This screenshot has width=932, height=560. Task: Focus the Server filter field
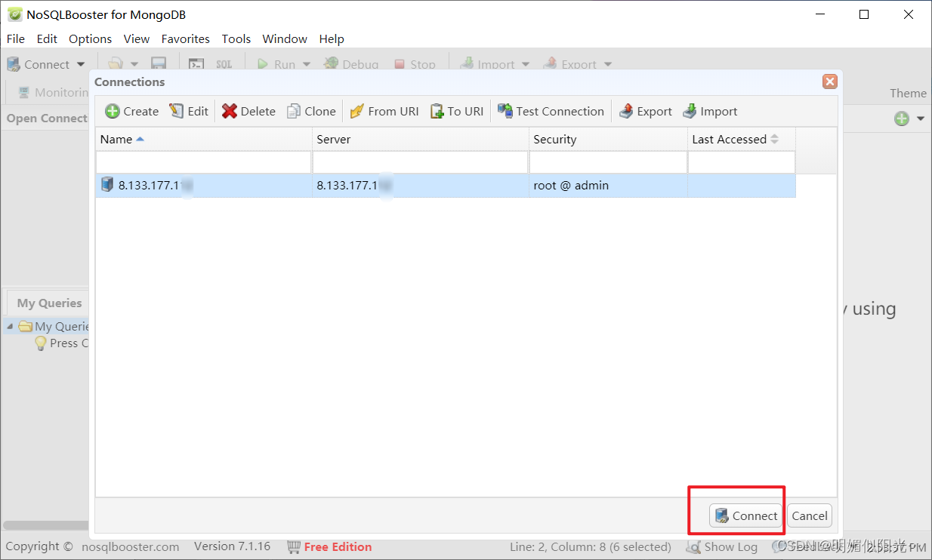click(x=421, y=162)
